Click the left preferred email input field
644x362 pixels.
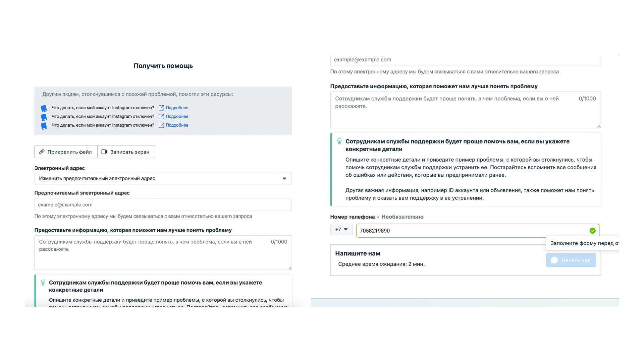[163, 204]
